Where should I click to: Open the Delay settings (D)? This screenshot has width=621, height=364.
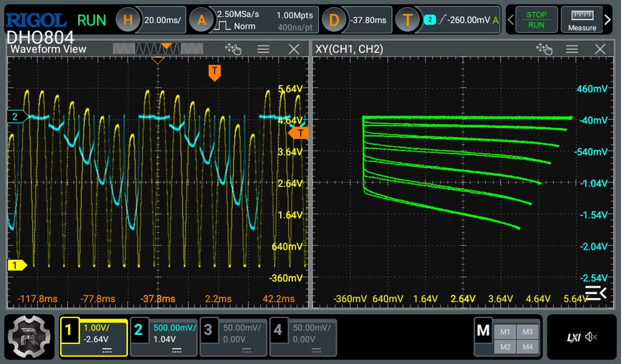334,20
